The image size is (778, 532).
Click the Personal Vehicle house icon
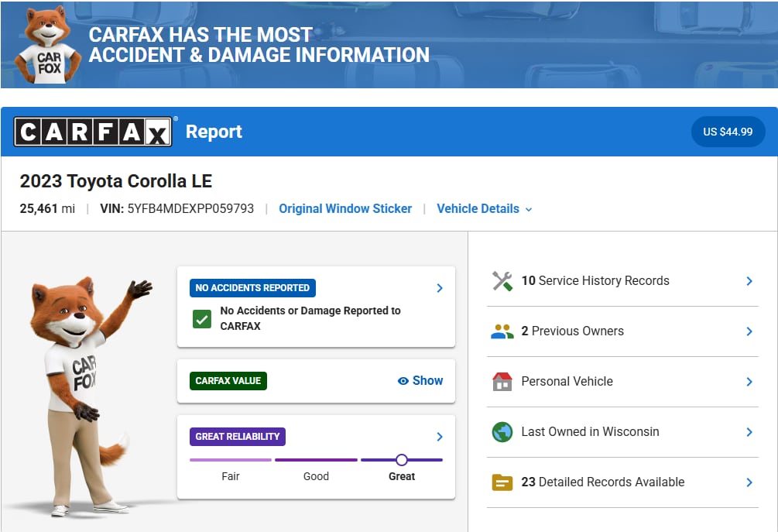pos(502,382)
